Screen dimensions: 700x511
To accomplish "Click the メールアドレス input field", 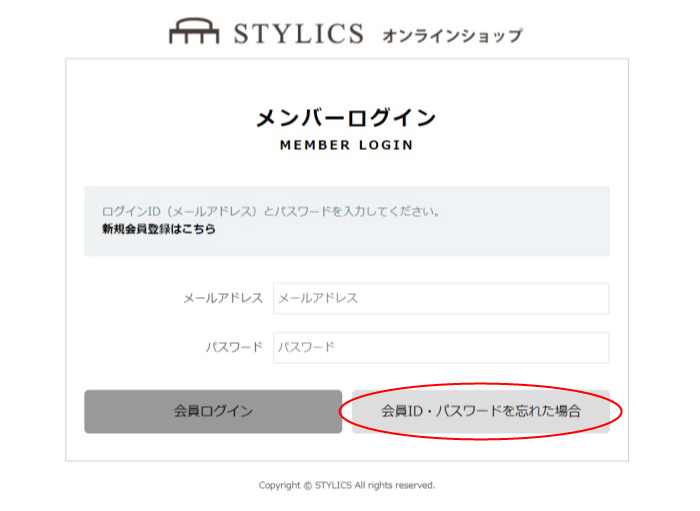I will [441, 298].
